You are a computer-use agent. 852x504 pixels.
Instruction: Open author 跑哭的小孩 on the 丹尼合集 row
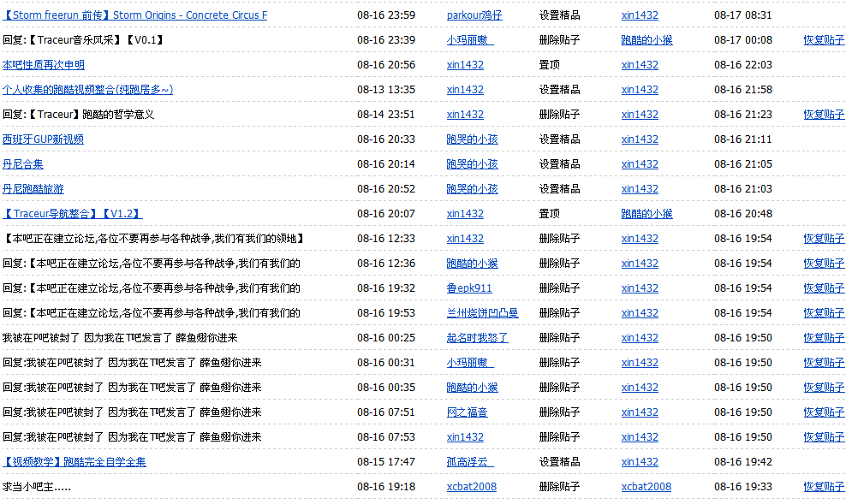click(472, 164)
